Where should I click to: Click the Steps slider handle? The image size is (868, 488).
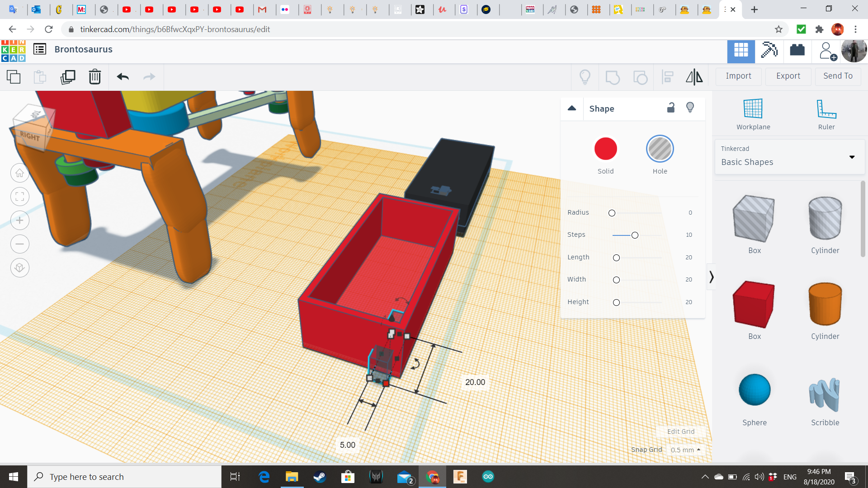(x=635, y=235)
